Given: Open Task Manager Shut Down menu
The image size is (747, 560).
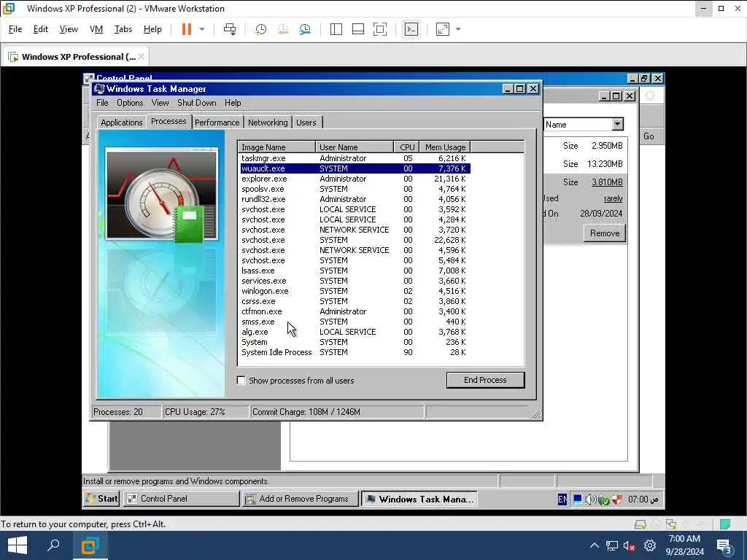Looking at the screenshot, I should pyautogui.click(x=197, y=103).
